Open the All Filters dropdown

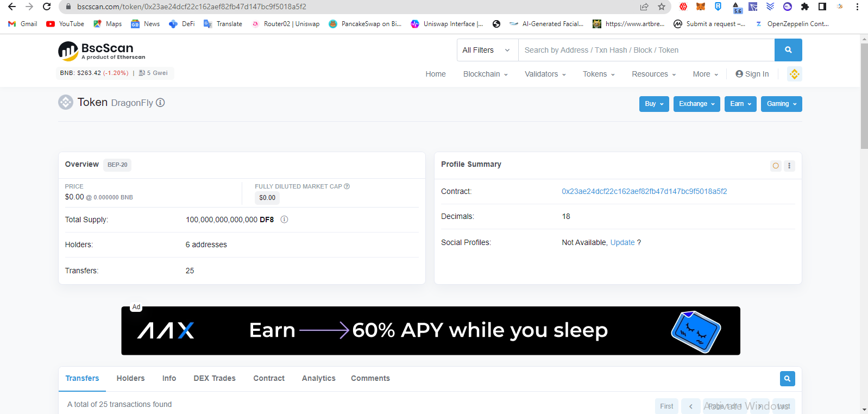(487, 50)
